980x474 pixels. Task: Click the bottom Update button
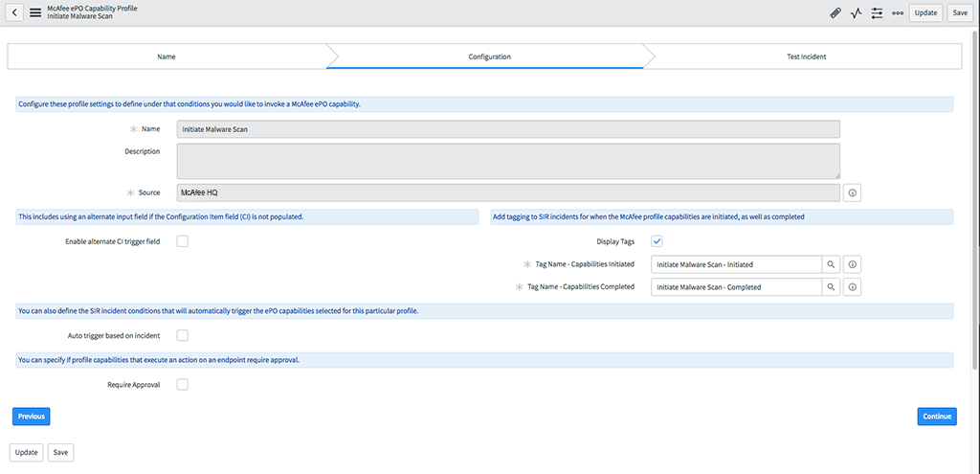pos(26,453)
